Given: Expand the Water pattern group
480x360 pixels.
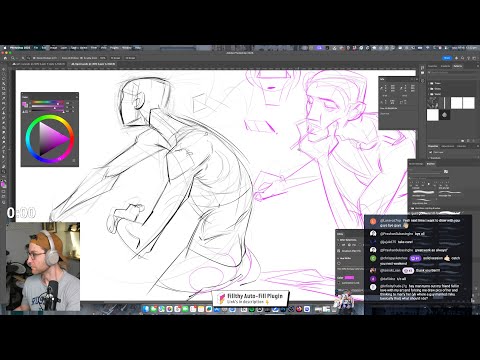Looking at the screenshot, I should coord(429,94).
